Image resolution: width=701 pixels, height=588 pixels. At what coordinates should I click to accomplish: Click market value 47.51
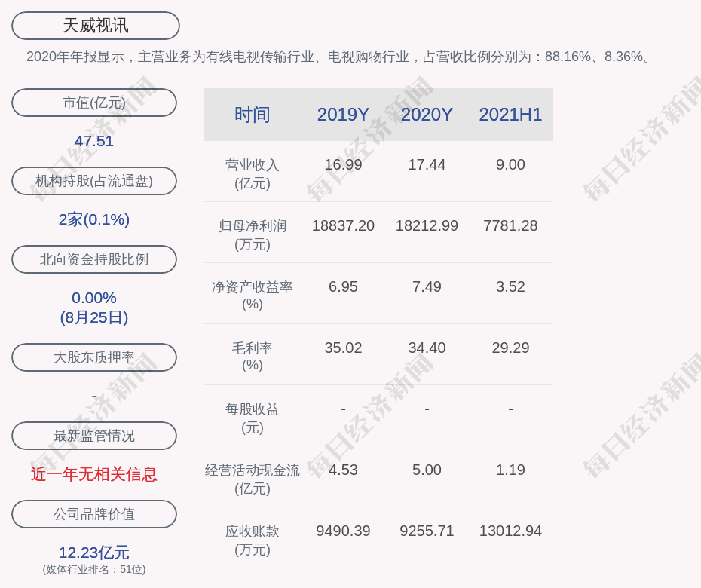tap(94, 141)
